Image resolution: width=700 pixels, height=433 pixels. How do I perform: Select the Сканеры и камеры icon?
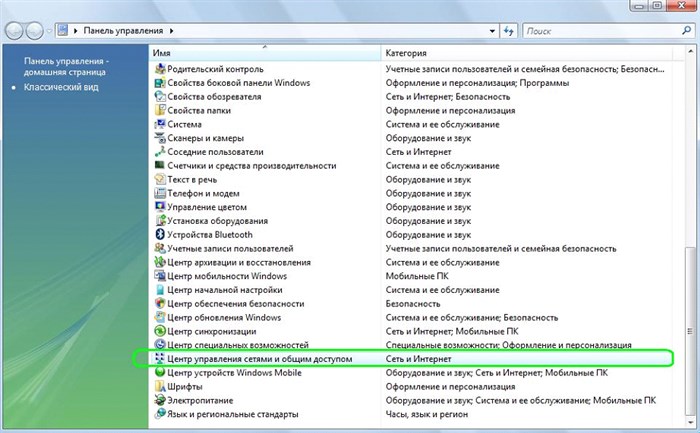[160, 138]
